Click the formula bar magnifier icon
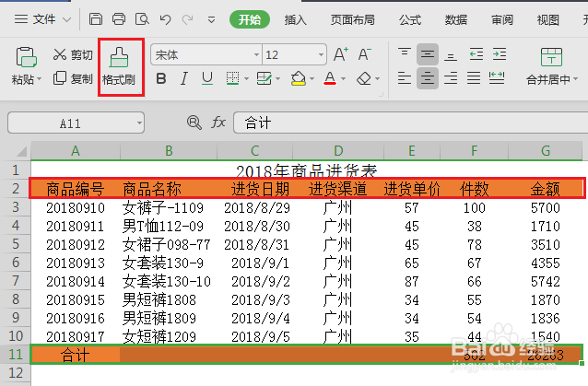 (194, 123)
